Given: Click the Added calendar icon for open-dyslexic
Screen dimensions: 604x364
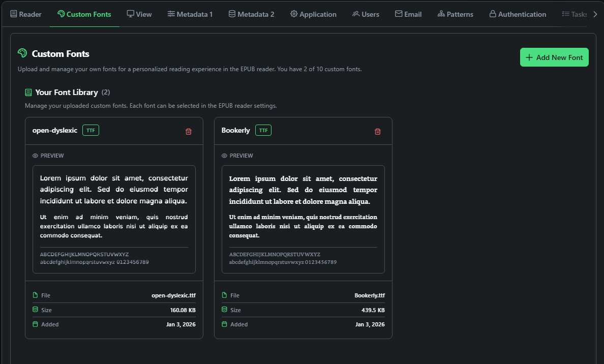Looking at the screenshot, I should coord(35,324).
